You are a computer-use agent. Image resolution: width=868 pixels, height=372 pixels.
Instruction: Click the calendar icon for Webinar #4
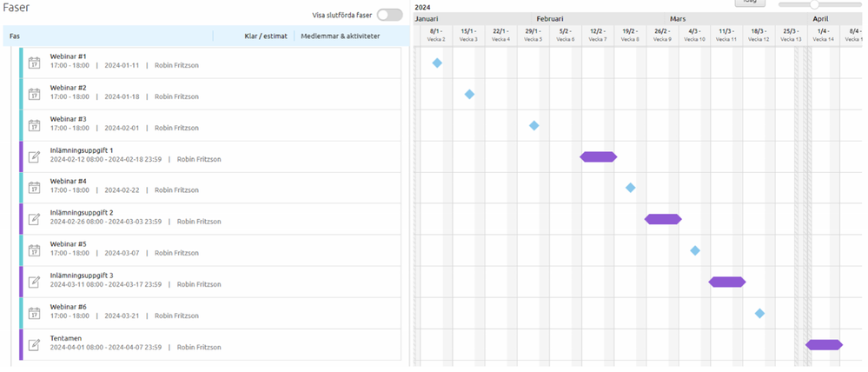(35, 188)
